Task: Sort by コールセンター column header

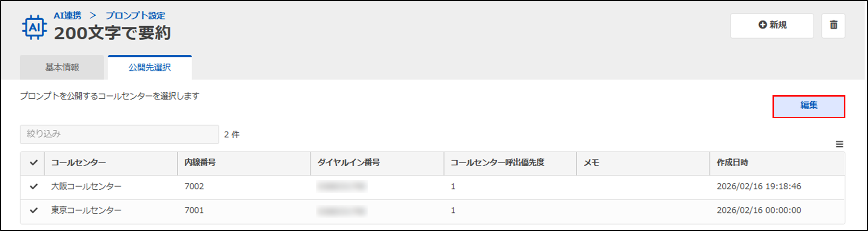Action: tap(79, 163)
